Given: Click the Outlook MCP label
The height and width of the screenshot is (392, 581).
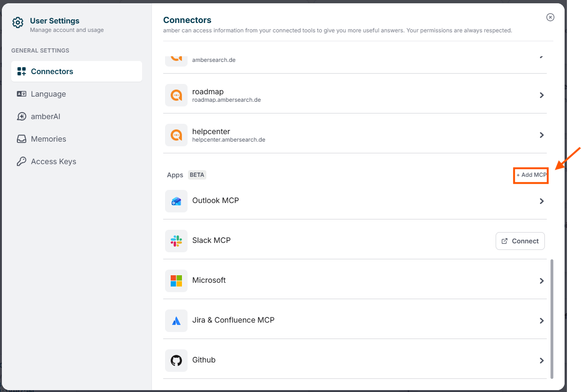Looking at the screenshot, I should (216, 200).
